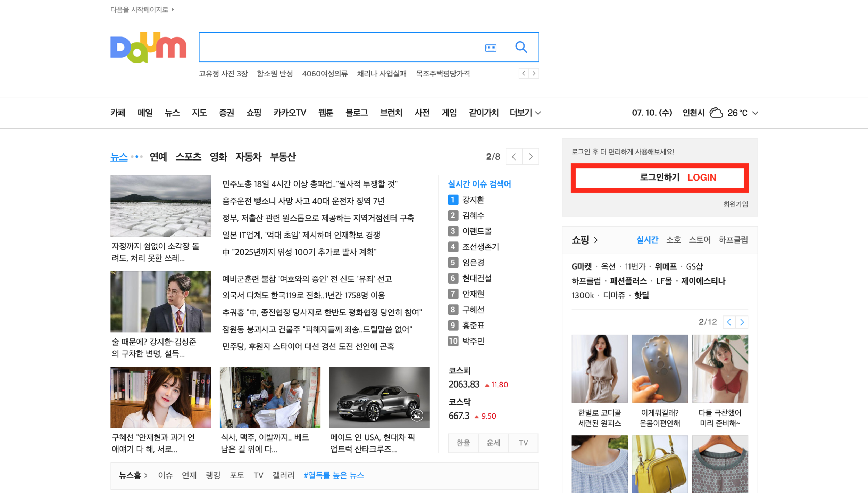Open the one-piece dress shopping thumbnail
This screenshot has height=493, width=868.
pyautogui.click(x=600, y=368)
